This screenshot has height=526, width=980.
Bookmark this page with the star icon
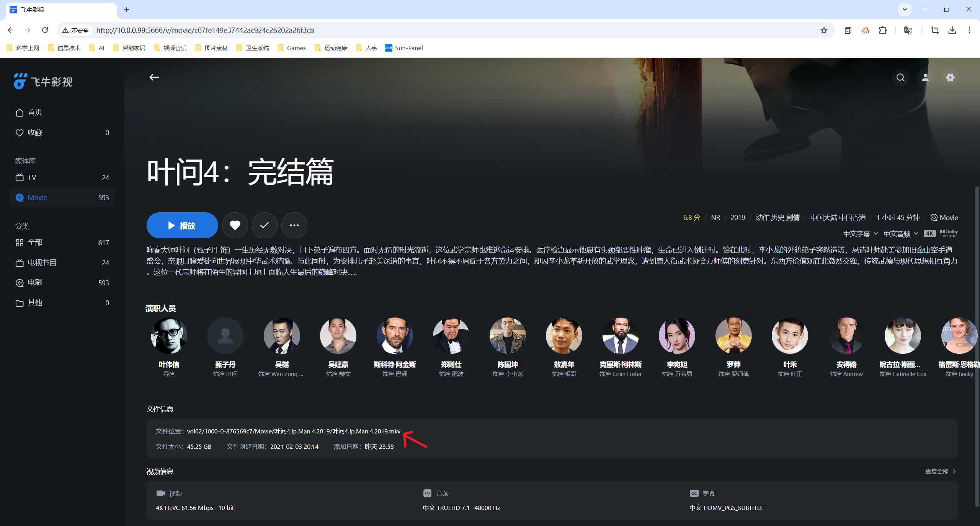824,30
